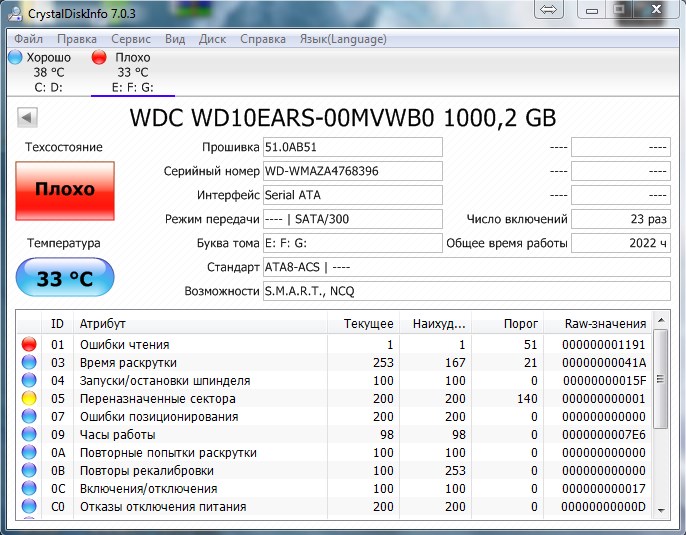
Task: Click the Raw-значения column header
Action: coord(598,324)
